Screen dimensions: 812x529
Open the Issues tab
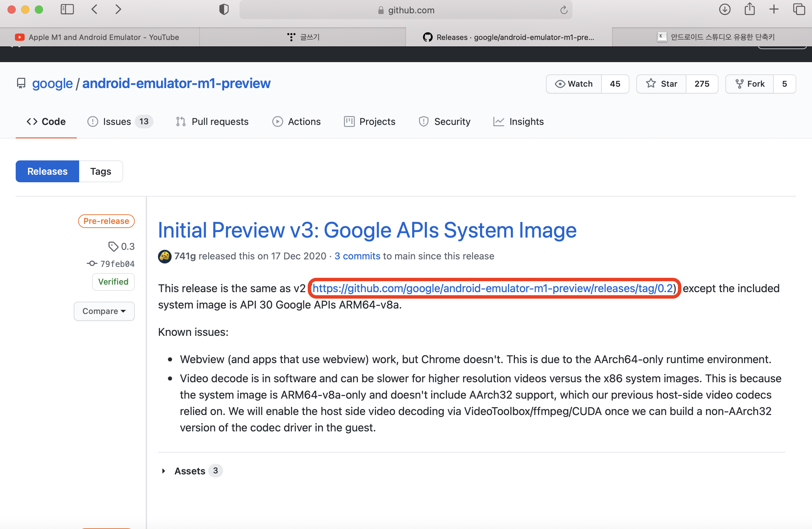117,122
